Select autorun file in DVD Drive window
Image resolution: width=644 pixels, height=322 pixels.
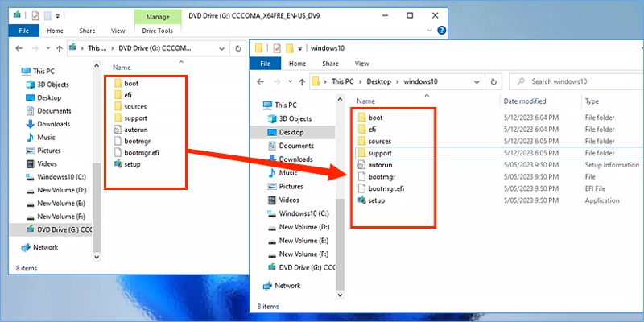(x=130, y=130)
